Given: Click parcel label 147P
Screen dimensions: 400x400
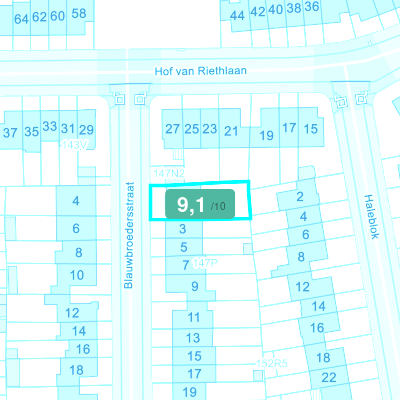Looking at the screenshot, I should click(205, 263).
